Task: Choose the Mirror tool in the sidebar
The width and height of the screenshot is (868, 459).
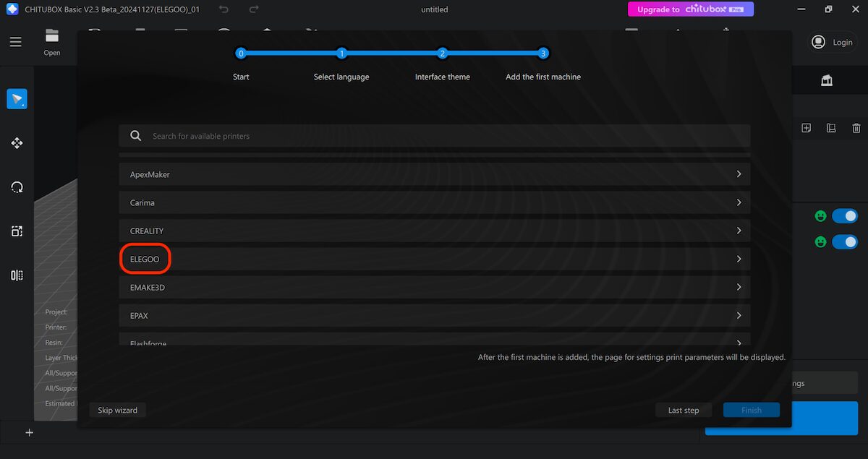Action: [x=17, y=275]
